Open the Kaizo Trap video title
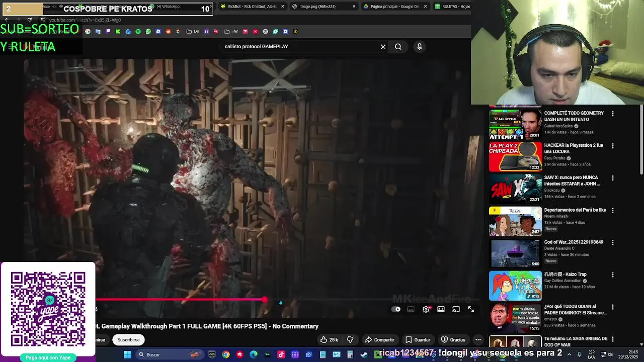Screen dimensions: 644x362 tap(565, 275)
